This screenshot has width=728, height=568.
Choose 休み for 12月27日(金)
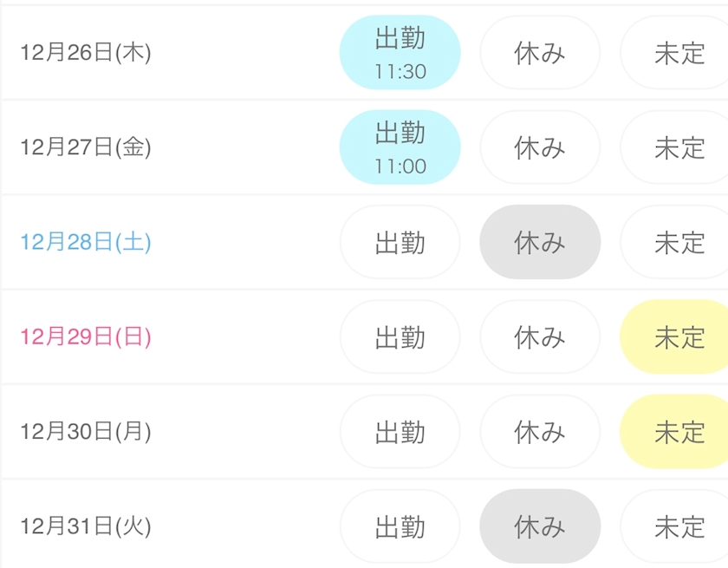tap(539, 147)
